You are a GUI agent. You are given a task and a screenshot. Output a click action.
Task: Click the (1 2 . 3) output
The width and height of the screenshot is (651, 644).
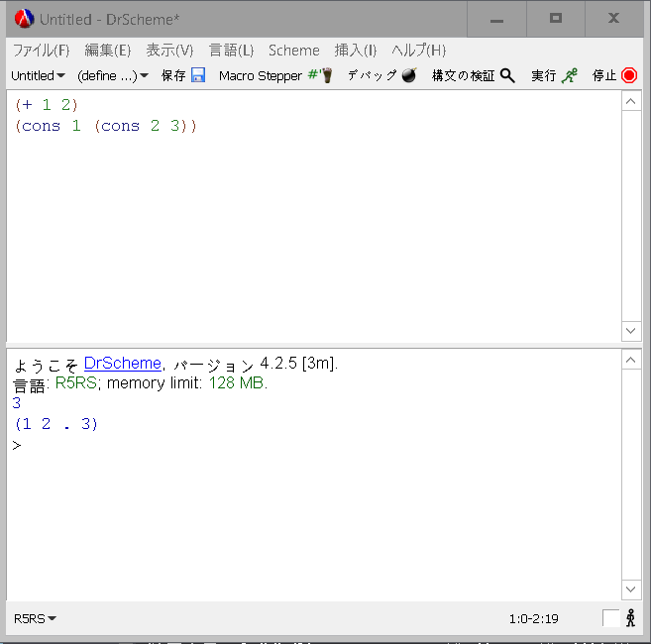[x=56, y=424]
